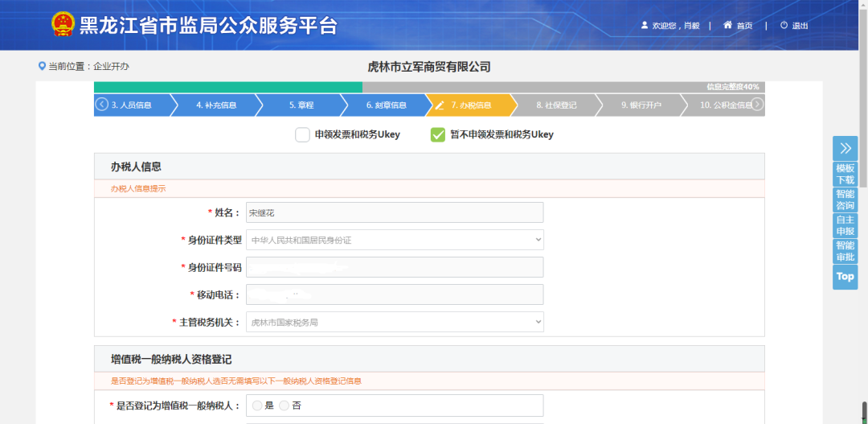Click the user profile icon near welcome text
Viewport: 868px width, 424px height.
645,26
